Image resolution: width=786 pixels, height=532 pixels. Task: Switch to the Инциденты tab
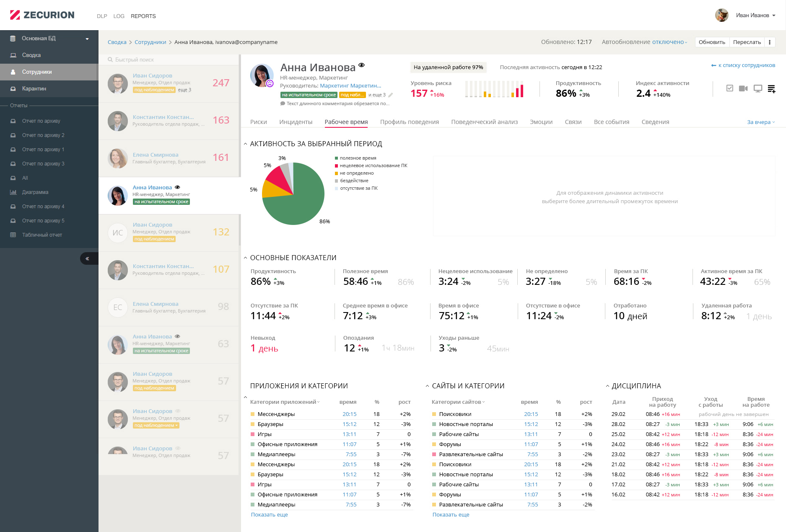click(296, 122)
